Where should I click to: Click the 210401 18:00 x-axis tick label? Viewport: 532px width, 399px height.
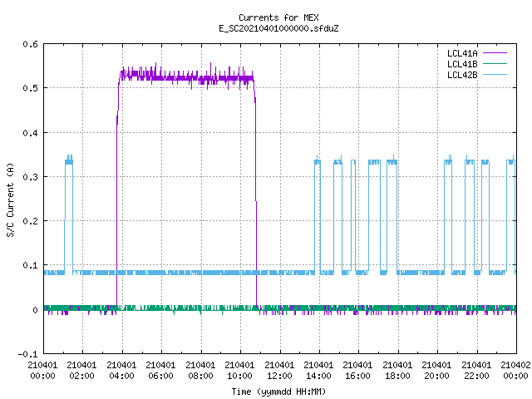point(397,371)
